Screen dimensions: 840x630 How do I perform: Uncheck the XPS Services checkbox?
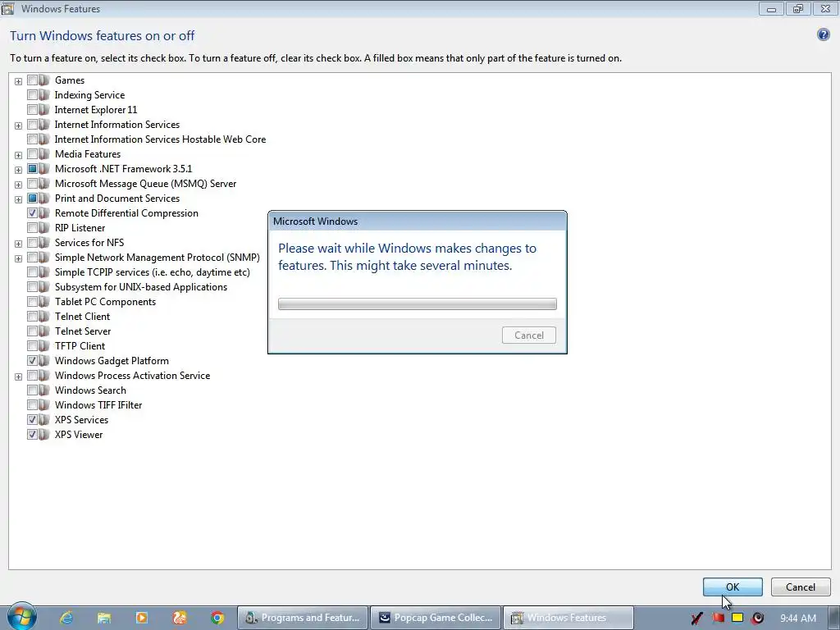[32, 420]
